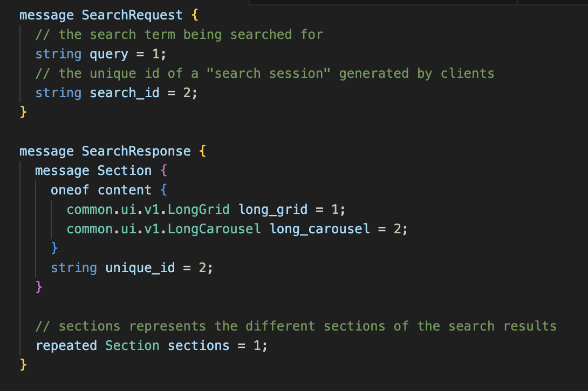Click the "search session" comment line
The height and width of the screenshot is (391, 588).
pos(265,73)
